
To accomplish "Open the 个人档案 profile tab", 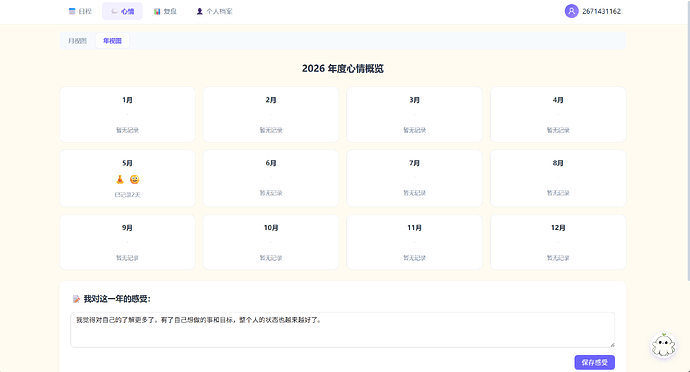I will (x=214, y=11).
